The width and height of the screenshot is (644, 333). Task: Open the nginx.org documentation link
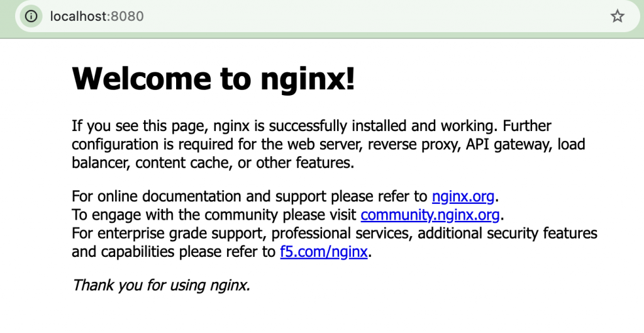pos(463,196)
